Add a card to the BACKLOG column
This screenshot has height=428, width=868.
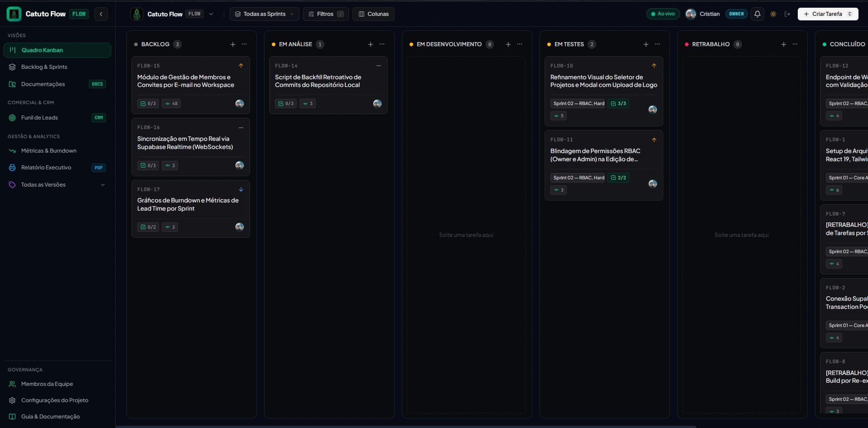(x=233, y=44)
